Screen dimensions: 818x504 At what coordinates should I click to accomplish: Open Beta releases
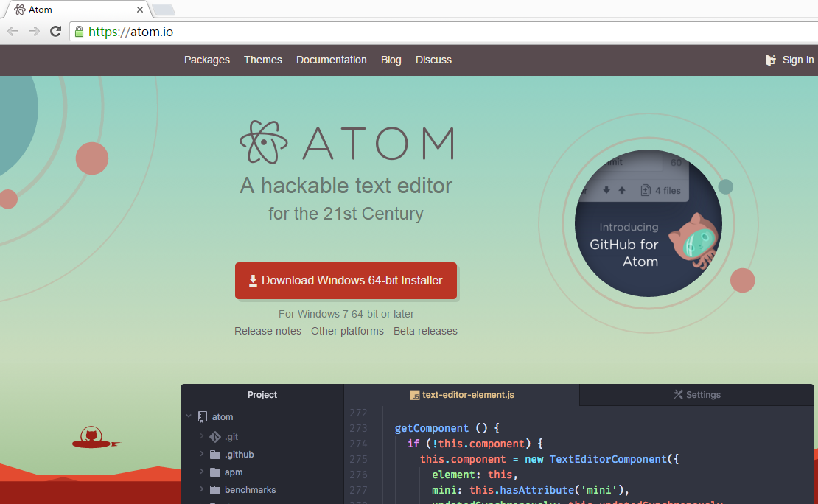(x=425, y=331)
